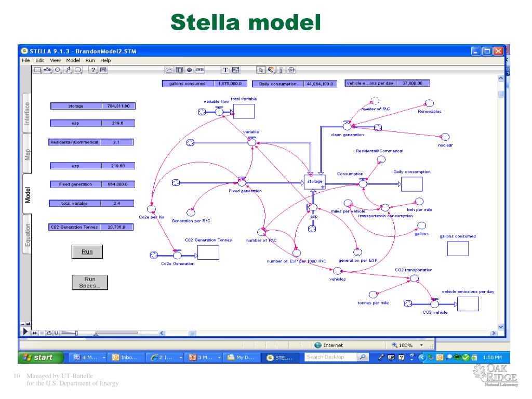Click the horizontal scrollbar left arrow
The width and height of the screenshot is (532, 399).
pyautogui.click(x=162, y=333)
